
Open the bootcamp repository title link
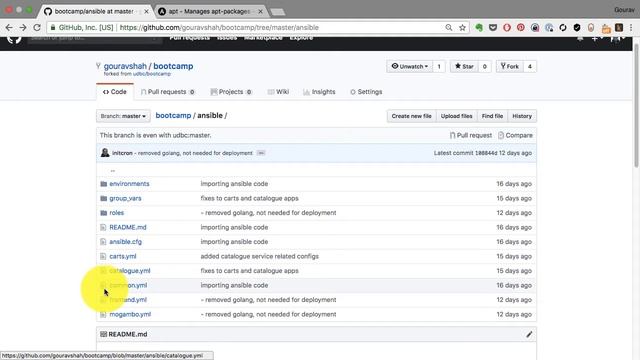tap(173, 66)
